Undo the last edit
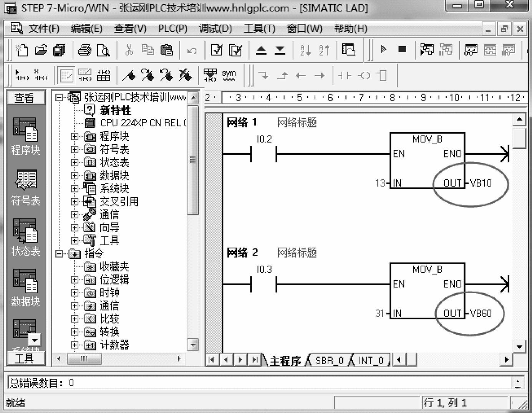The width and height of the screenshot is (532, 413). coord(192,50)
